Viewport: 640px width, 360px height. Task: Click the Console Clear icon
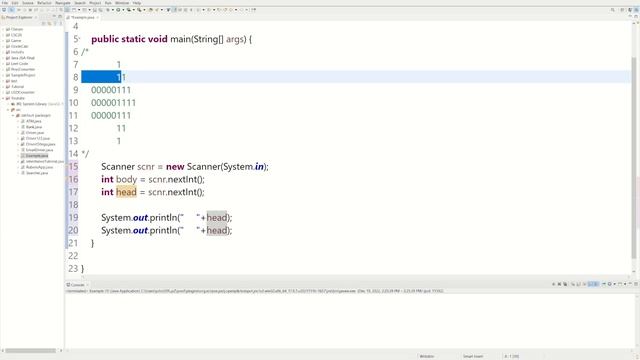tap(573, 284)
